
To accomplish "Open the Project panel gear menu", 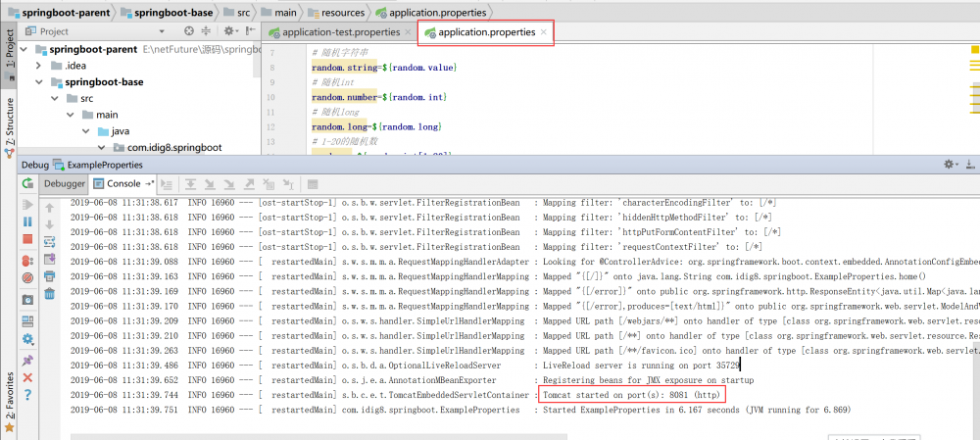I will click(x=230, y=31).
